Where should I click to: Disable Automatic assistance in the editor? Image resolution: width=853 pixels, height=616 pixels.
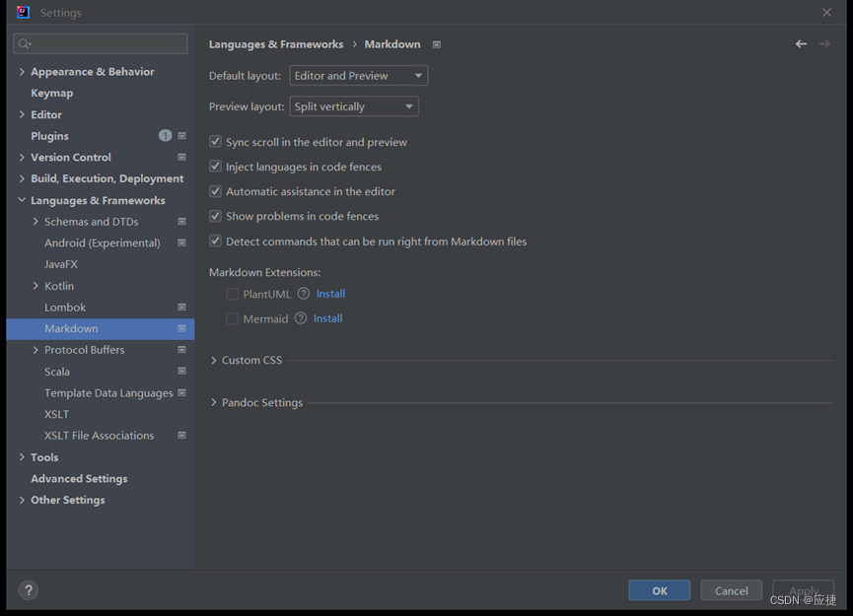point(215,191)
